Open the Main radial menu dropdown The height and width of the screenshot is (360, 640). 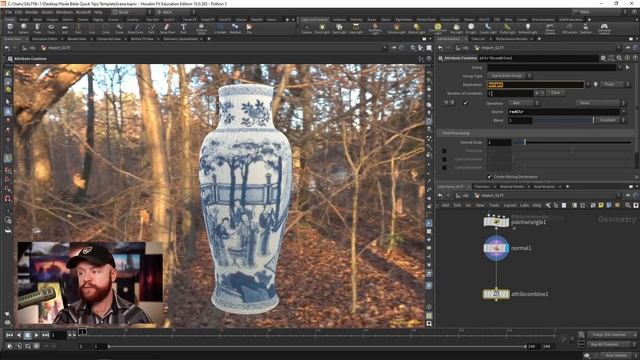[176, 12]
